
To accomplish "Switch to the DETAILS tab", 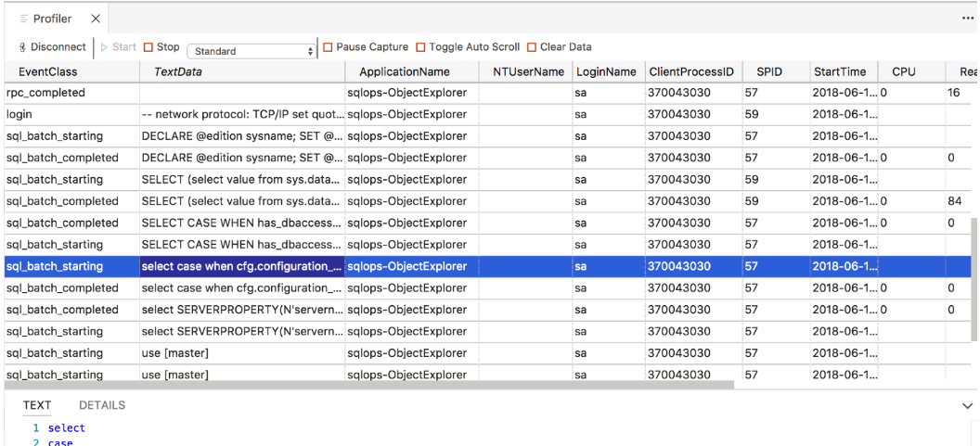I will coord(102,405).
